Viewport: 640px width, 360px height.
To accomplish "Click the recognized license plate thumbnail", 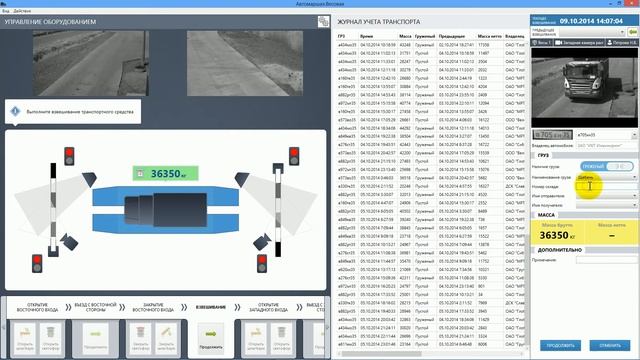I will click(552, 135).
